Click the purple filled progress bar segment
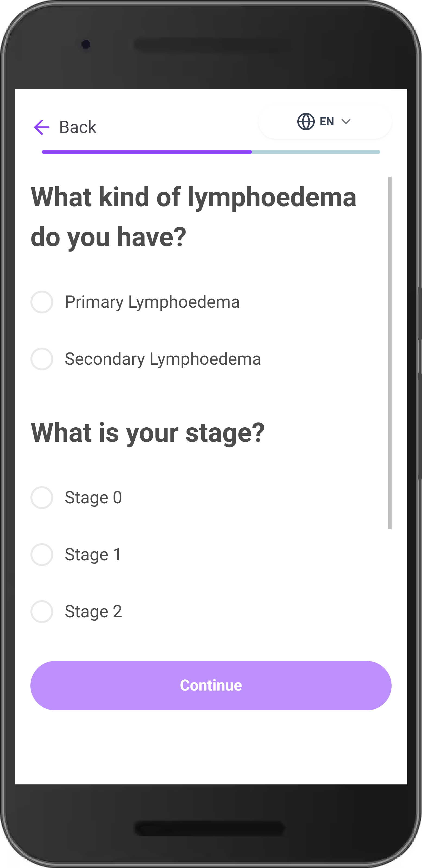 147,152
